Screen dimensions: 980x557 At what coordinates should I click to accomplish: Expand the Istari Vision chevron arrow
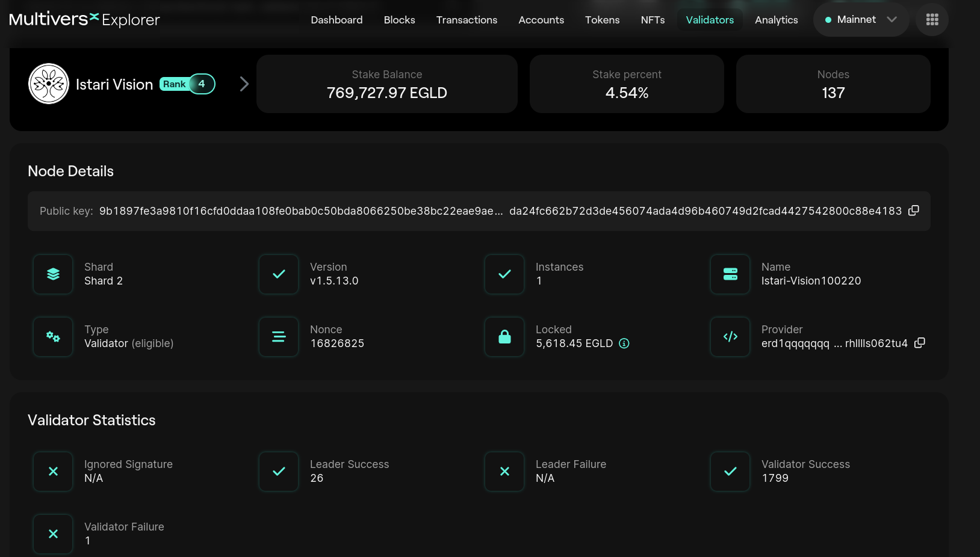tap(244, 84)
